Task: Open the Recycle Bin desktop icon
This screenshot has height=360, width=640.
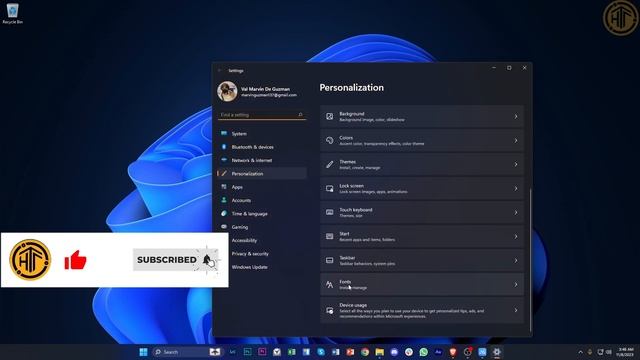Action: [x=13, y=13]
